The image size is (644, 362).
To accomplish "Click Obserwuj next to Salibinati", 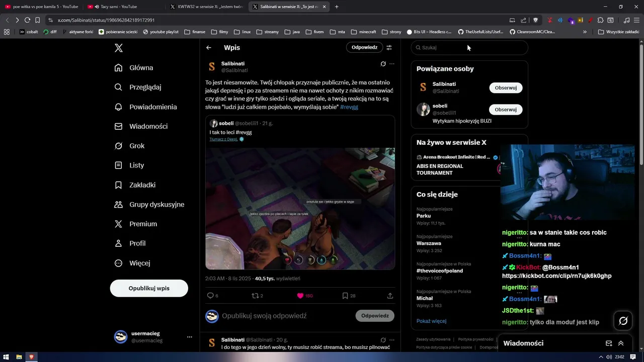I will coord(506,87).
